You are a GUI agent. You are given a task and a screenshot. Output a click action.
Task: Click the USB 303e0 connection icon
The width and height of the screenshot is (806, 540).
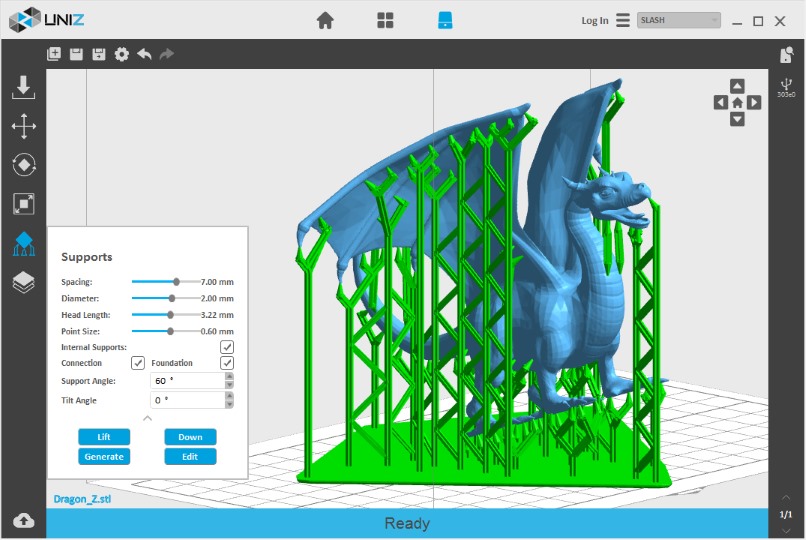tap(786, 87)
